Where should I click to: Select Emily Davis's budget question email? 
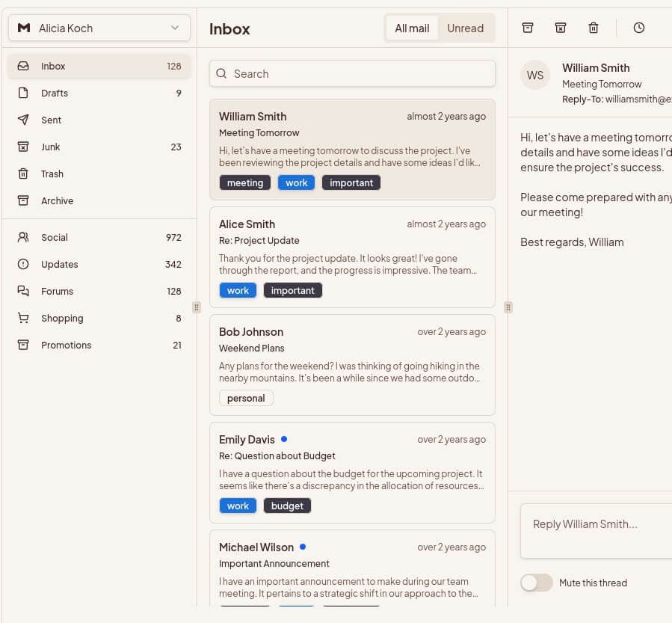[x=352, y=471]
